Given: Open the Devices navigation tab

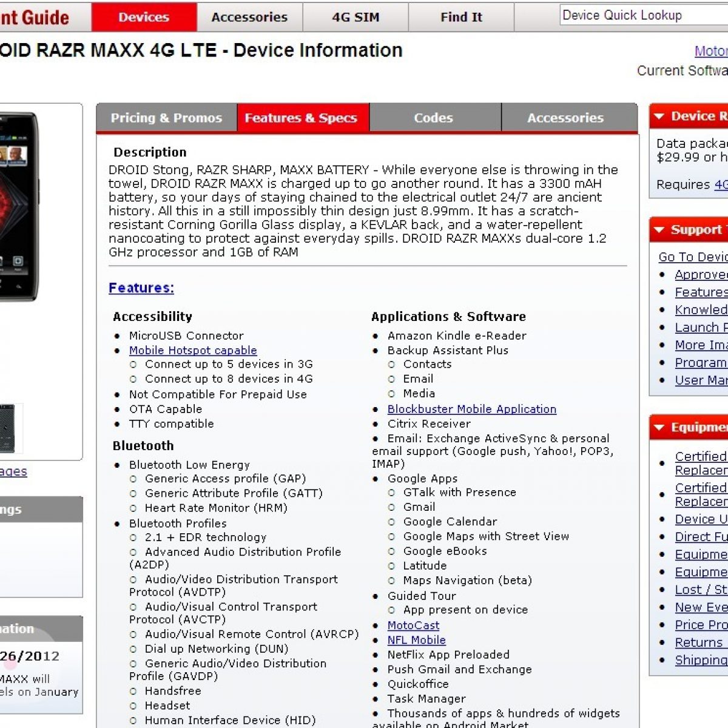Looking at the screenshot, I should point(144,17).
